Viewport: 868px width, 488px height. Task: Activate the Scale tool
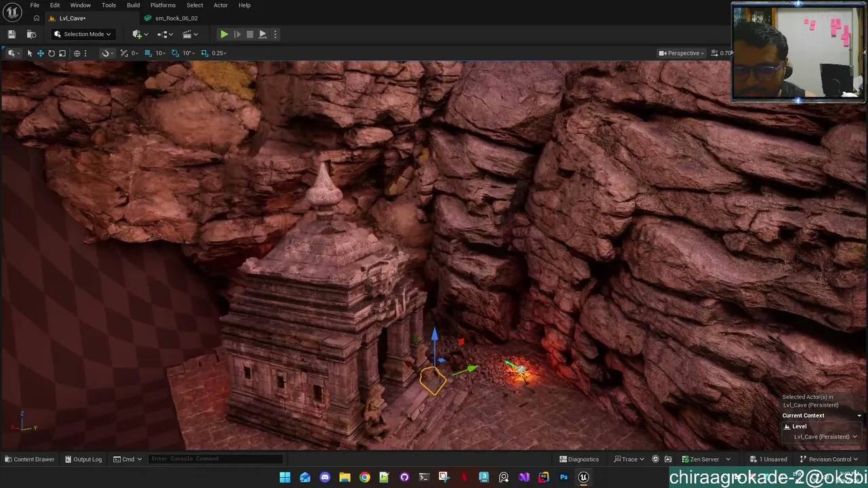click(62, 53)
